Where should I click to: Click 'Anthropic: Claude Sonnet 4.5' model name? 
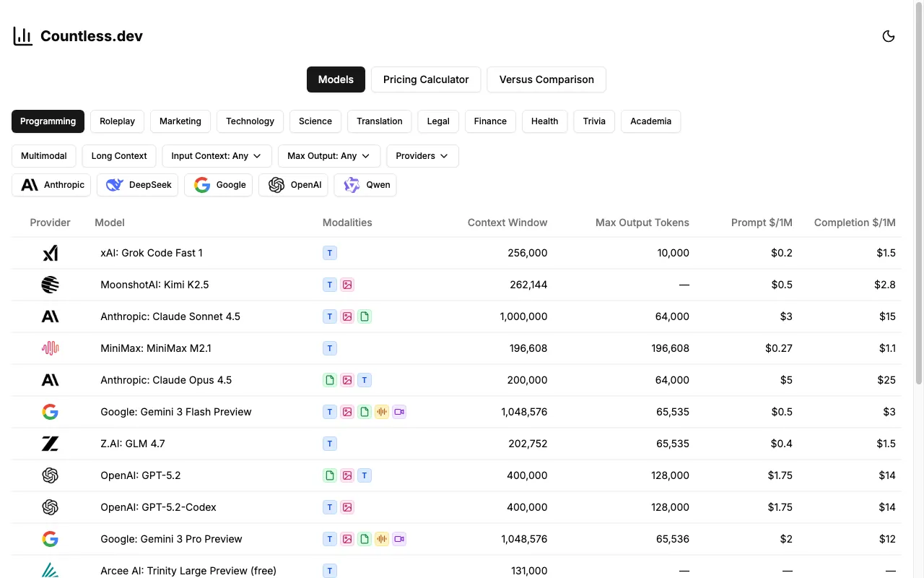pyautogui.click(x=170, y=316)
